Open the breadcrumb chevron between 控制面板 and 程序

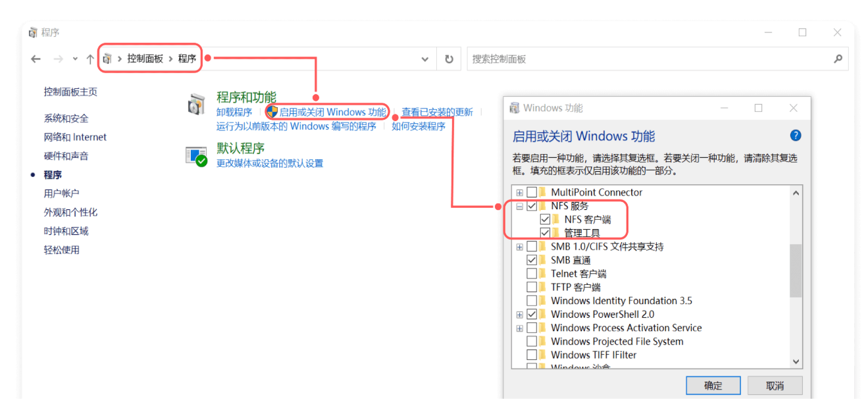(171, 59)
